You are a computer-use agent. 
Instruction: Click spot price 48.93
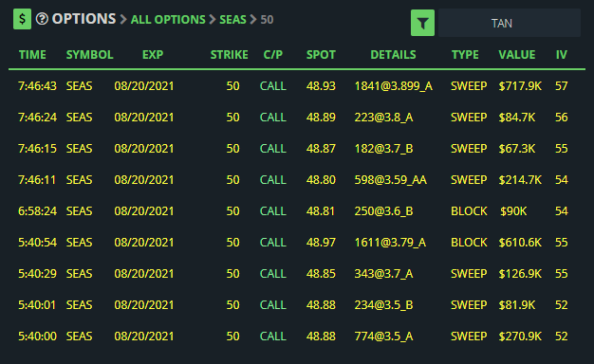[x=321, y=86]
